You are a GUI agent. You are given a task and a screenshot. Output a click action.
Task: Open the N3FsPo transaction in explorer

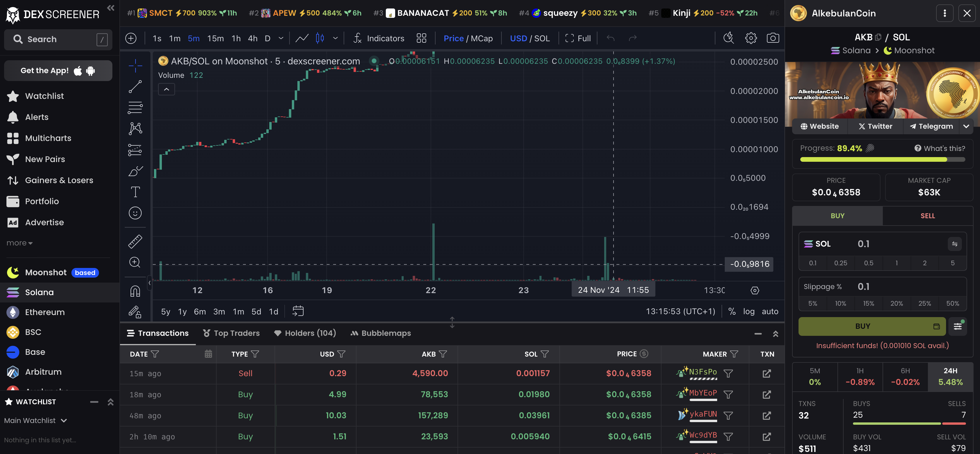click(x=767, y=373)
